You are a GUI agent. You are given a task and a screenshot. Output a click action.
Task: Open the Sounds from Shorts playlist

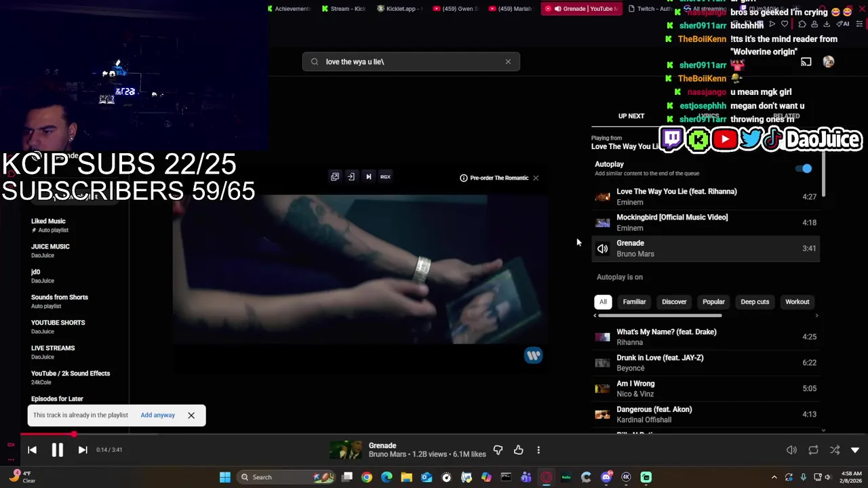click(x=60, y=298)
